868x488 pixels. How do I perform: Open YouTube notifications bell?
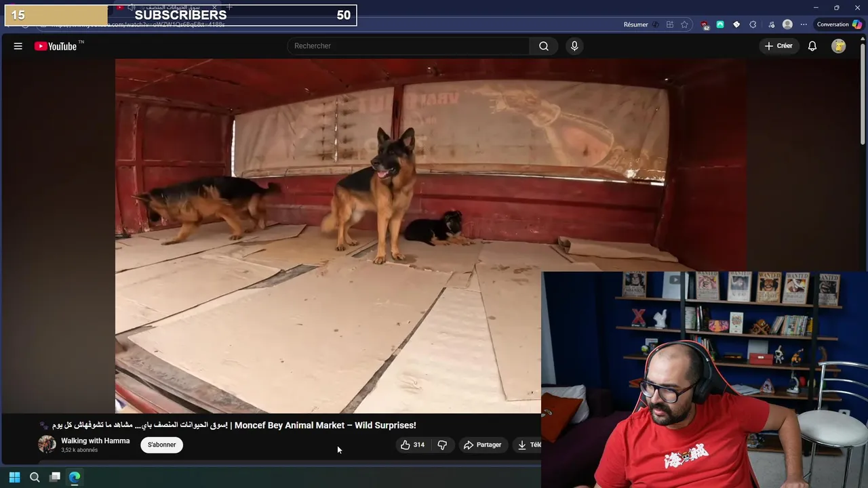[x=812, y=46]
